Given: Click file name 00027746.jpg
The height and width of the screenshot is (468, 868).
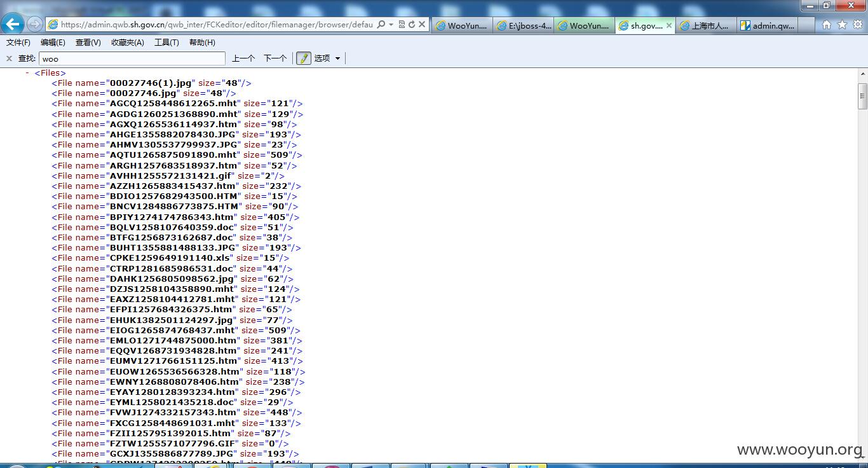Looking at the screenshot, I should point(144,93).
